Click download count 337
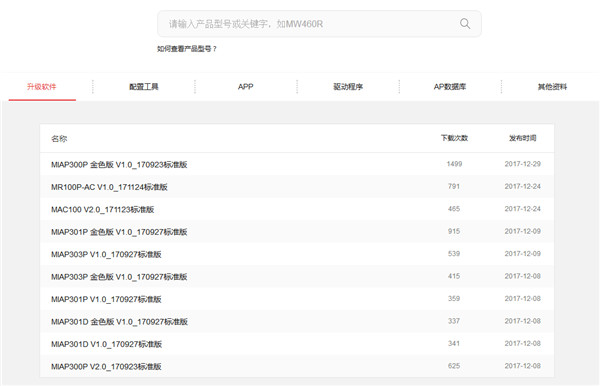600x386 pixels. tap(454, 321)
